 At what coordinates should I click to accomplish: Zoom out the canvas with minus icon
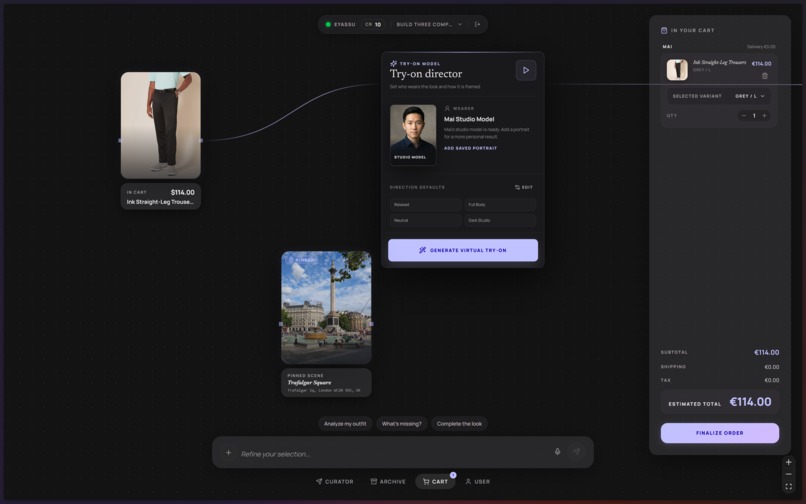[789, 474]
